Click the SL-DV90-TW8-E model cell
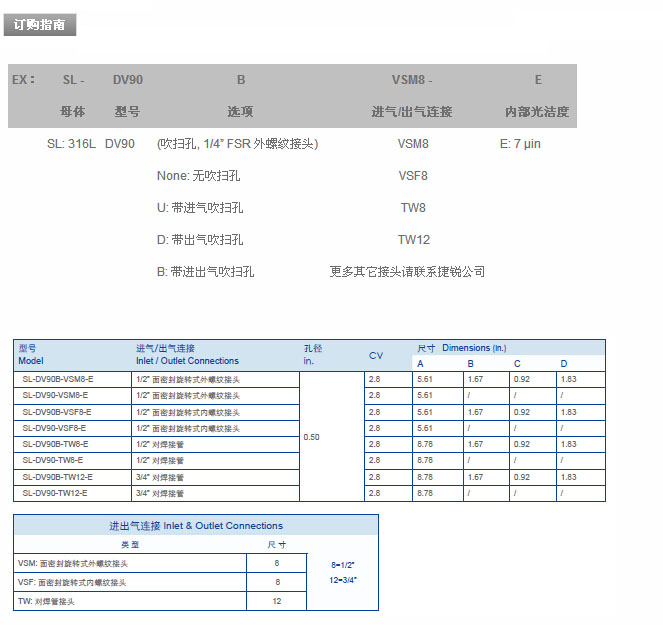The image size is (663, 625). click(x=54, y=460)
